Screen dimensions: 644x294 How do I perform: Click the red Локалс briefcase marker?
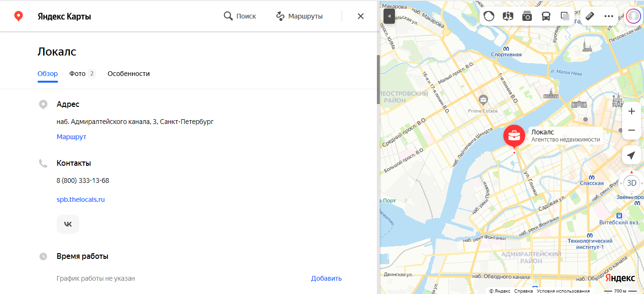(514, 136)
